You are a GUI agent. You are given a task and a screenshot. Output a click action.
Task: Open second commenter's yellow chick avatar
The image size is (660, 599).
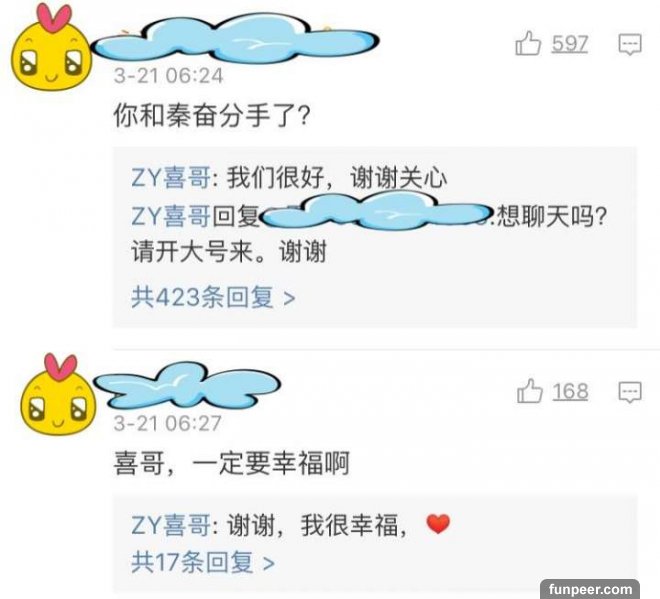coord(58,394)
